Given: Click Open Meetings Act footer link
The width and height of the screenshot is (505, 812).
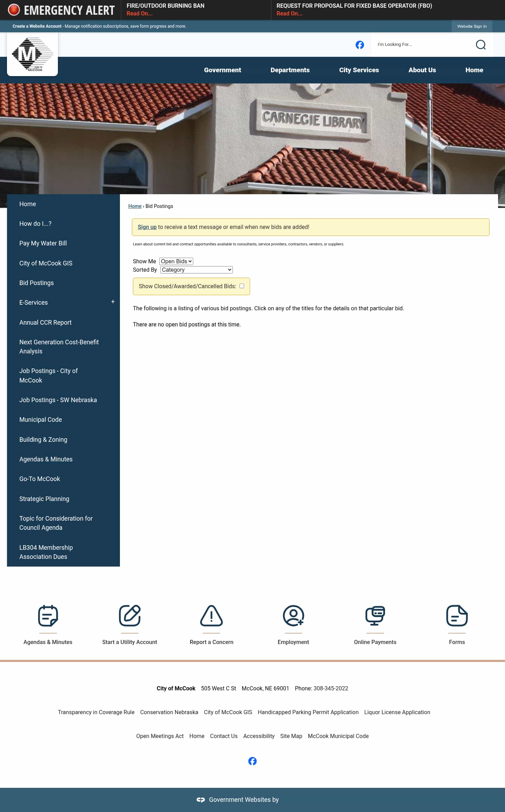Looking at the screenshot, I should click(160, 736).
